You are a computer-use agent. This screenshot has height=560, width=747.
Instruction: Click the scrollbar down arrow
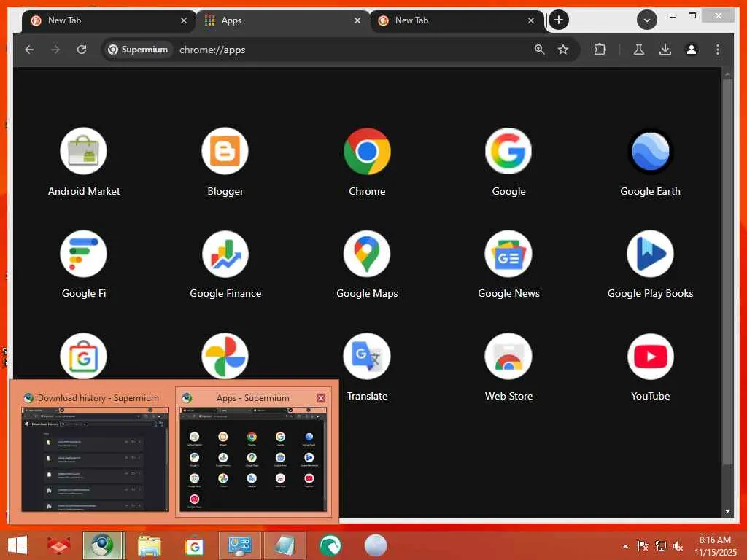[727, 511]
